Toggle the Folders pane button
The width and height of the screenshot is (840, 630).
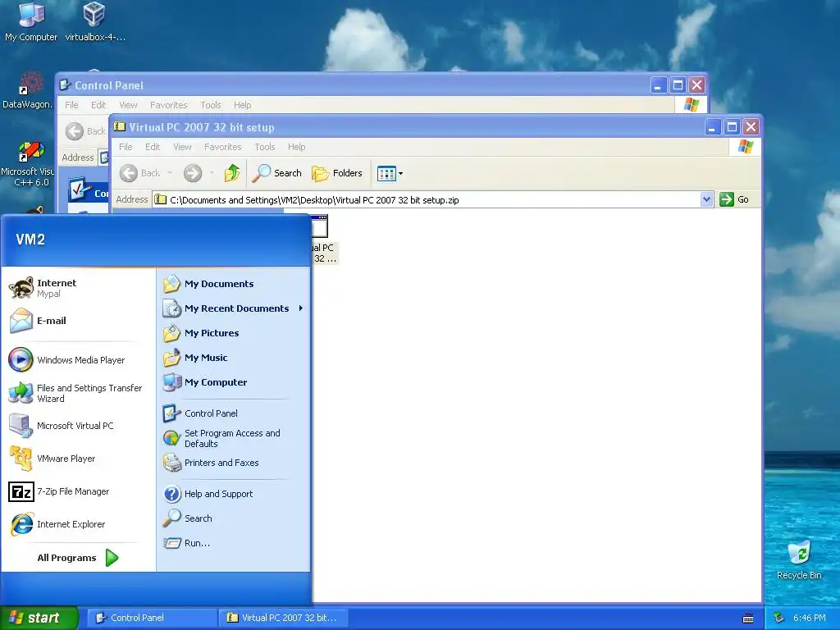point(337,173)
